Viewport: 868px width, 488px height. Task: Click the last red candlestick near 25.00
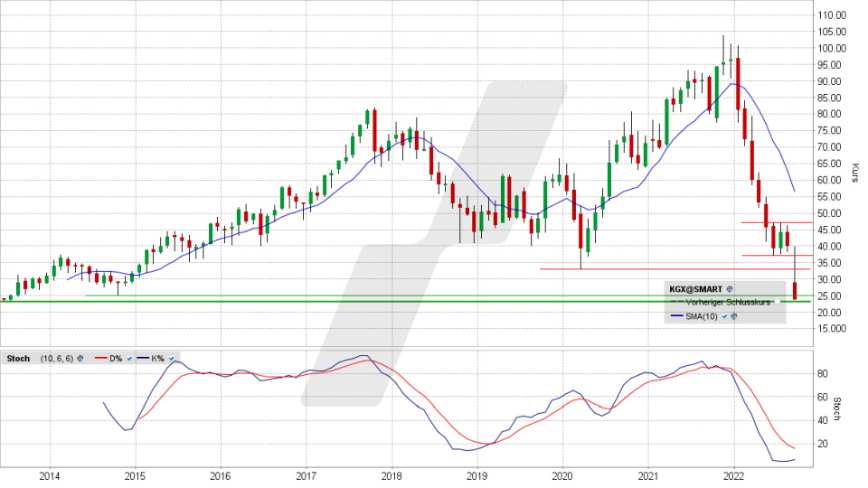(x=795, y=291)
